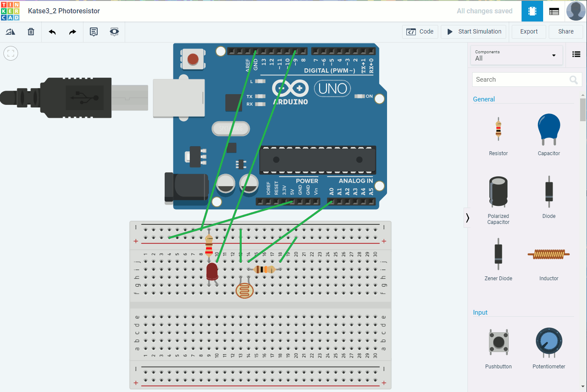Select the Pushbutton component

pyautogui.click(x=498, y=348)
